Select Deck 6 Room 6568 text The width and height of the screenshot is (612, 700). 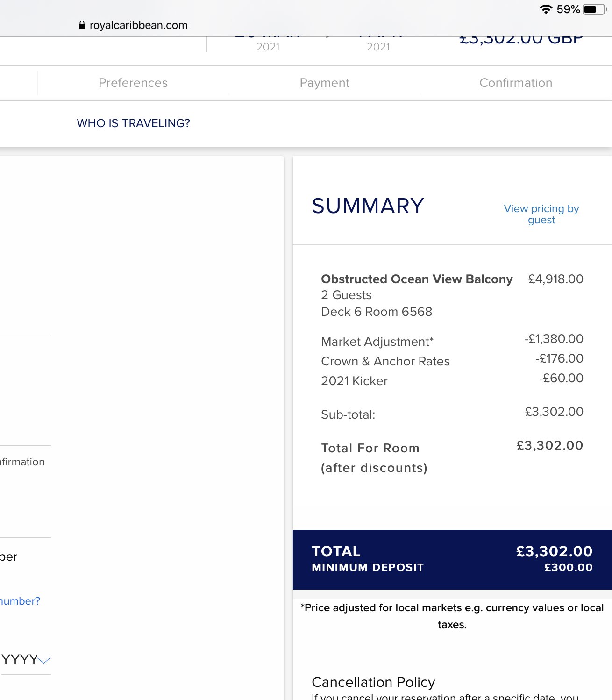point(377,312)
